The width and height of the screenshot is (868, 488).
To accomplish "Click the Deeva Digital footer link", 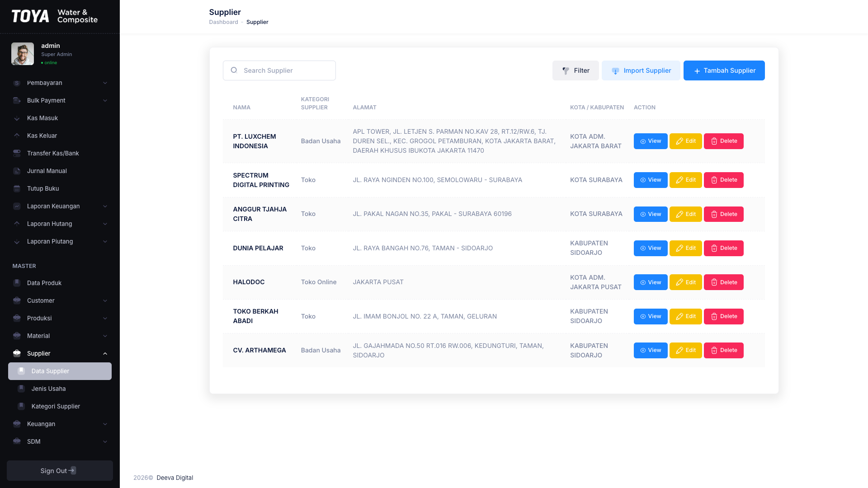I will point(175,478).
